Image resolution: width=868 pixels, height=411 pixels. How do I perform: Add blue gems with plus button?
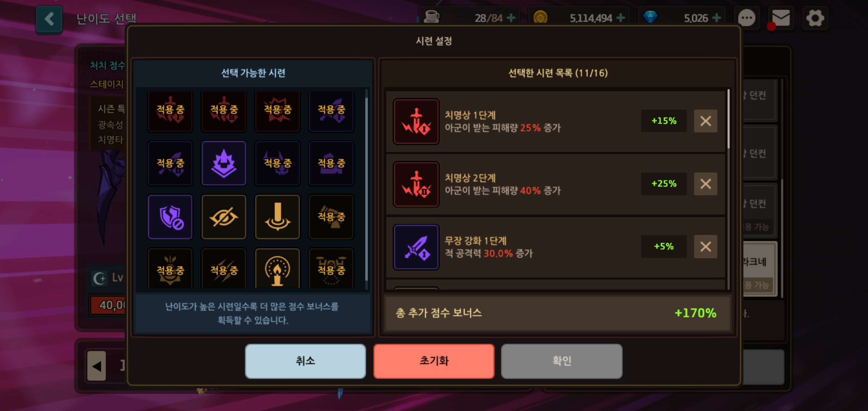(x=716, y=18)
